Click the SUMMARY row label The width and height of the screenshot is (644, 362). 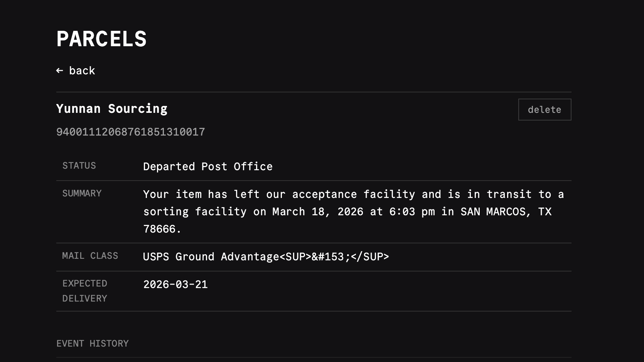[x=82, y=193]
